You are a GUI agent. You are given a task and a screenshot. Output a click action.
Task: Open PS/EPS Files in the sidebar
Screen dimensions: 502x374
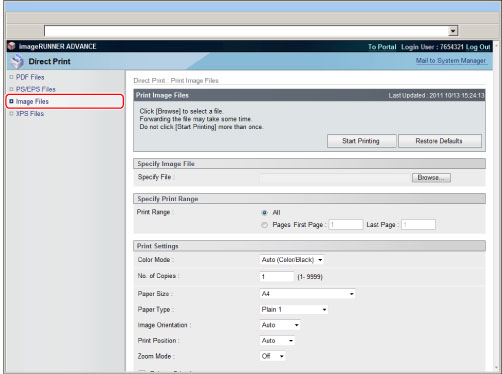[36, 89]
